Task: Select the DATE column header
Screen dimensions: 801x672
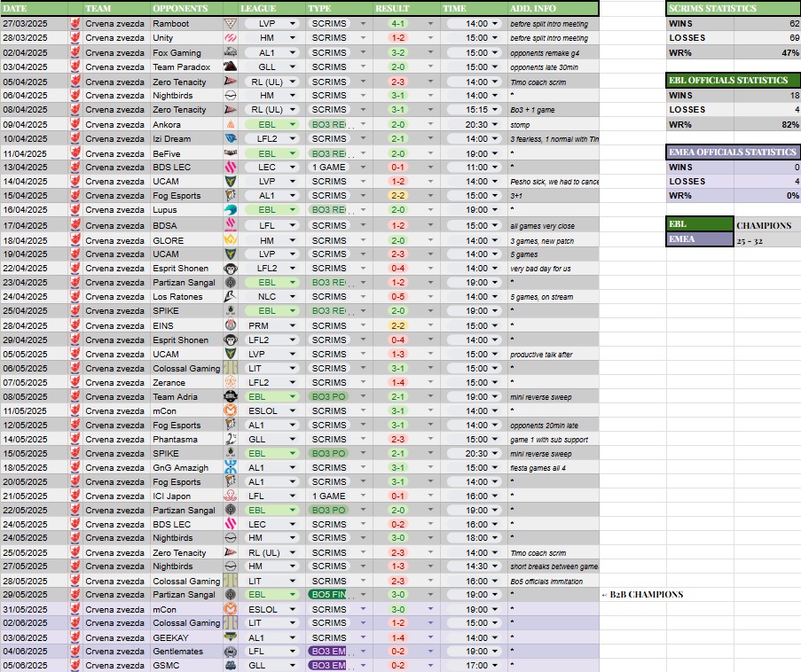Action: point(35,9)
